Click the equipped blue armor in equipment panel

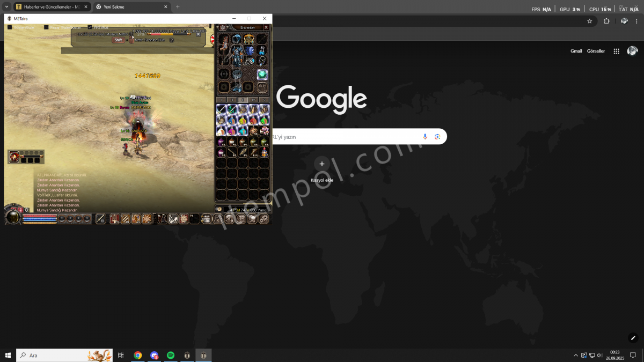(x=237, y=56)
